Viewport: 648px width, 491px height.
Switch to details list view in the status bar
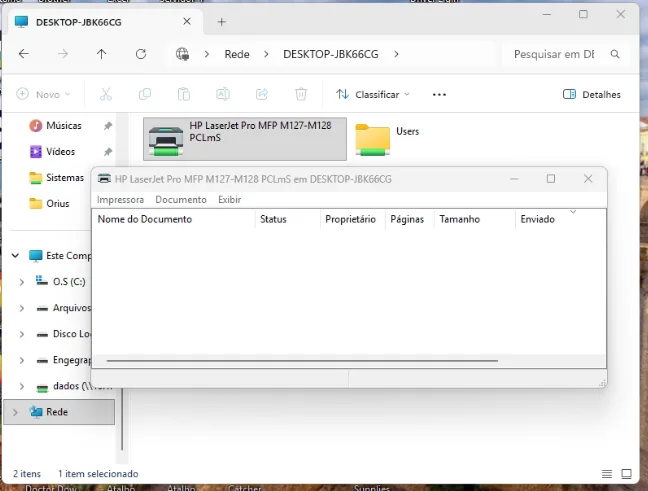(x=607, y=474)
